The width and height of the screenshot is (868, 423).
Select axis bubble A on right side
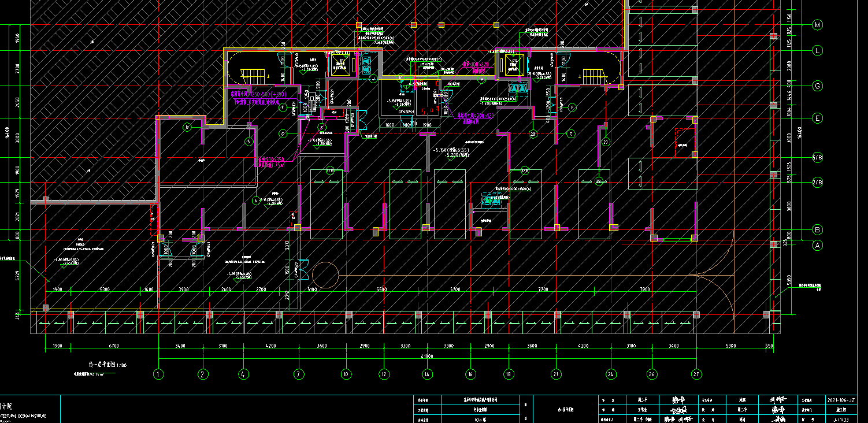click(817, 245)
